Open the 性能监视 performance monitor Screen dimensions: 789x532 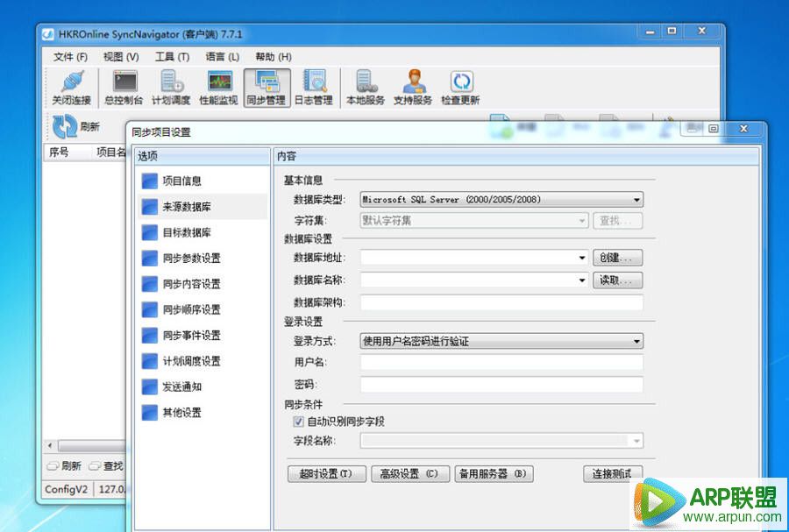(x=218, y=88)
